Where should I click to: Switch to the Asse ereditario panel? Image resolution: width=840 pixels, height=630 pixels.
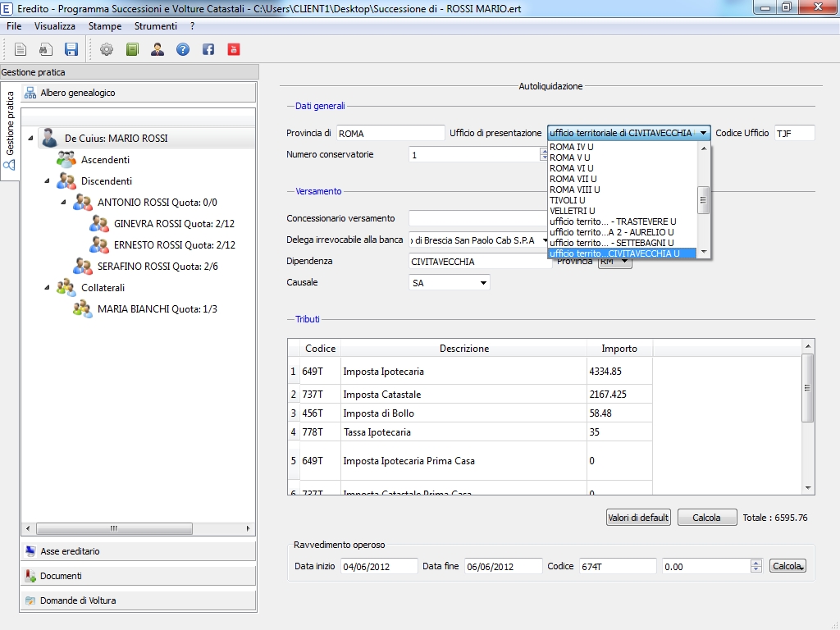(70, 551)
